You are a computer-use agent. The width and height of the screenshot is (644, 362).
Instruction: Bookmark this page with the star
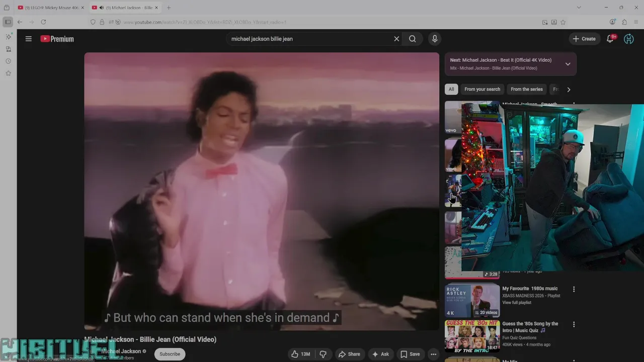pos(563,22)
